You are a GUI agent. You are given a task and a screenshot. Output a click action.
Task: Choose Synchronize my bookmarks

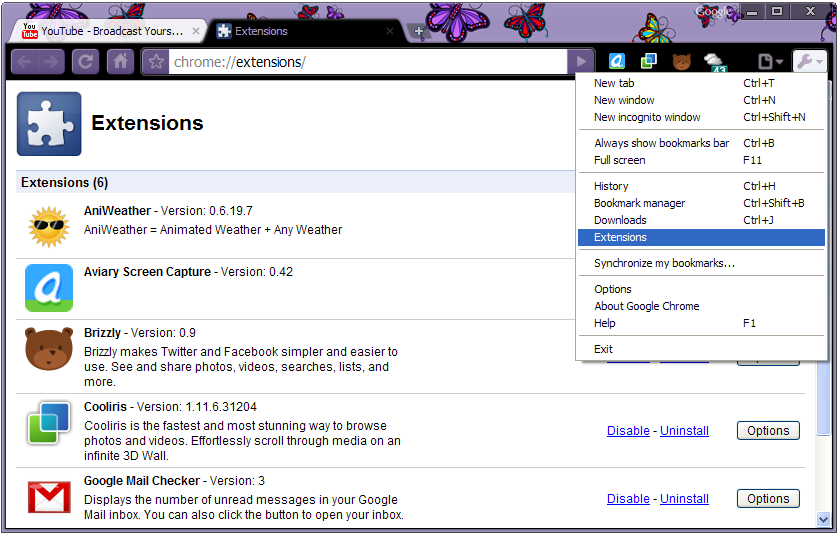701,263
